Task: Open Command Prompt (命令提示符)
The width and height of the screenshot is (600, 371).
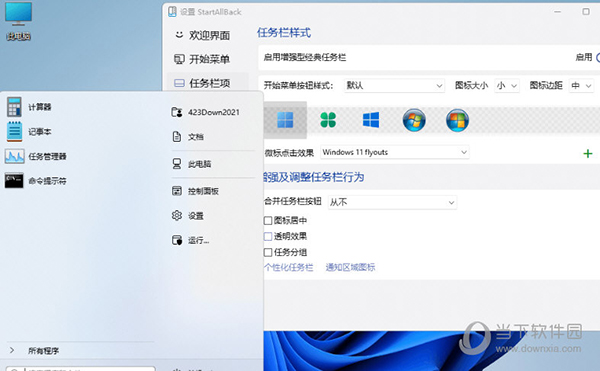Action: [36, 181]
